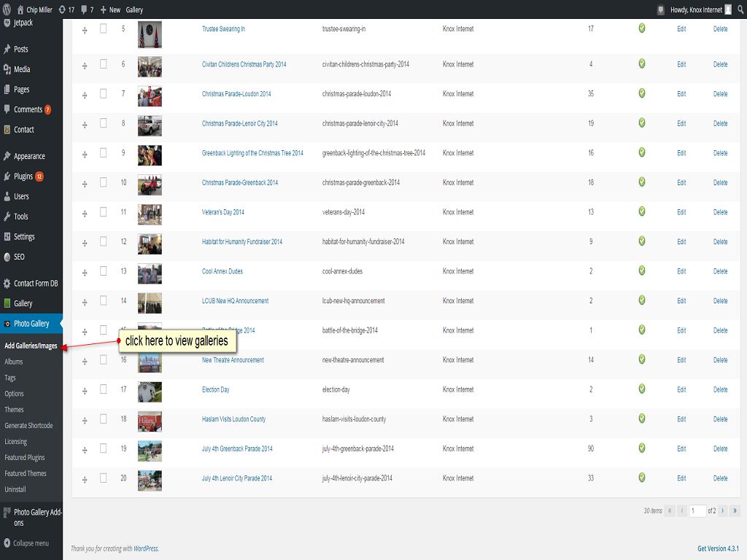The width and height of the screenshot is (747, 560).
Task: Delete the Election Day gallery
Action: (720, 389)
